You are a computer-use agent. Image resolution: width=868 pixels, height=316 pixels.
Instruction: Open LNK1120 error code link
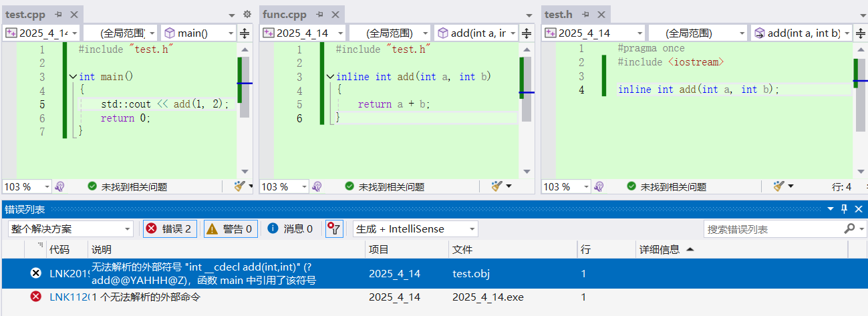68,297
